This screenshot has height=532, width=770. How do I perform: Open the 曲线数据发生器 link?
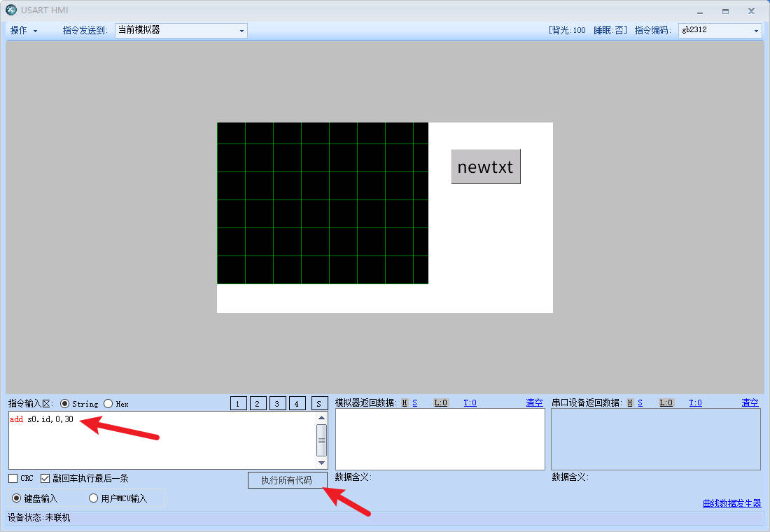[731, 503]
